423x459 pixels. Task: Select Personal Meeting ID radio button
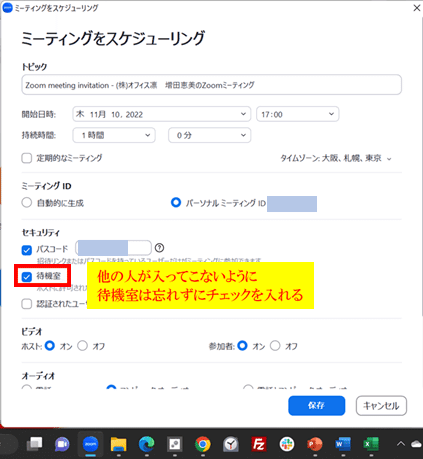[x=176, y=202]
